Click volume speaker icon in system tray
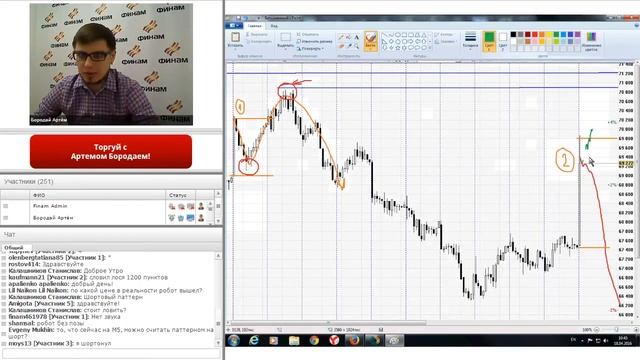The width and height of the screenshot is (640, 360). point(606,340)
